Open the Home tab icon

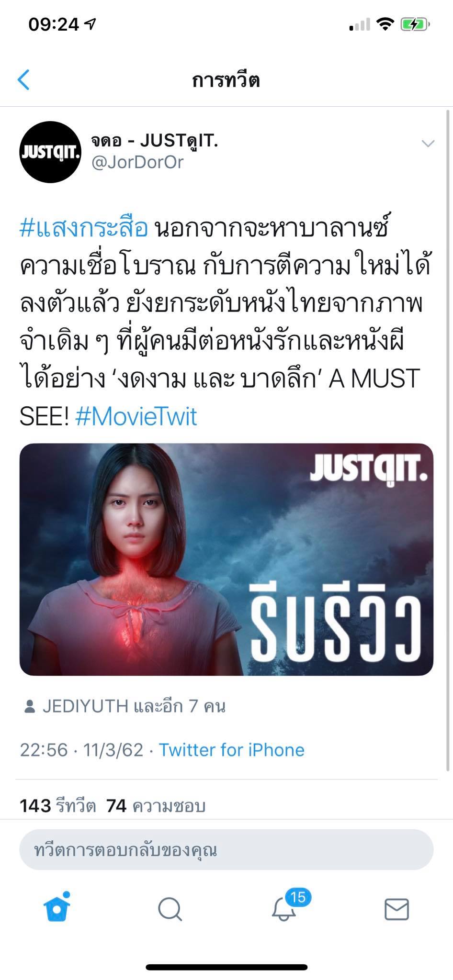pos(57,908)
